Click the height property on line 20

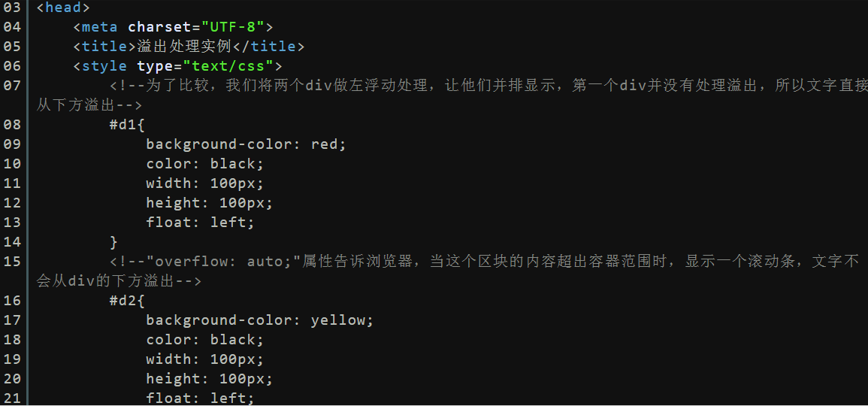click(173, 379)
